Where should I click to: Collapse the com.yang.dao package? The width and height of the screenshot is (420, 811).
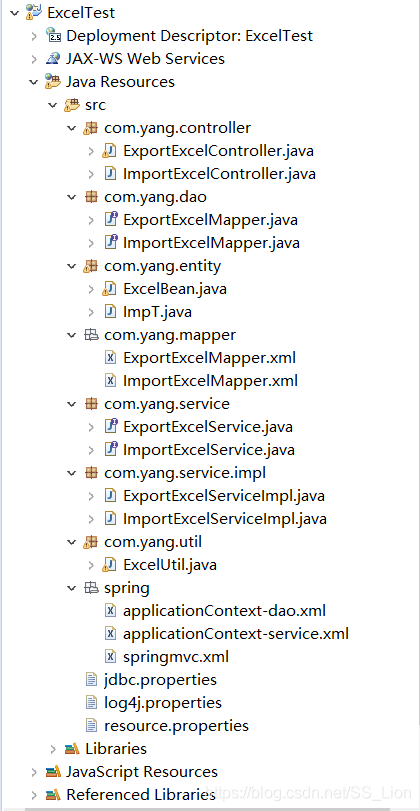click(72, 197)
